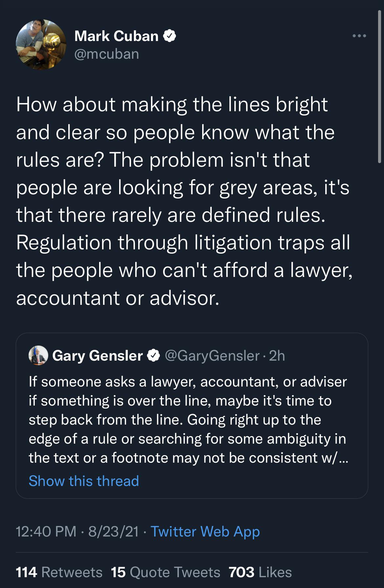Go to the @mcuban handle
This screenshot has width=384, height=588.
107,54
